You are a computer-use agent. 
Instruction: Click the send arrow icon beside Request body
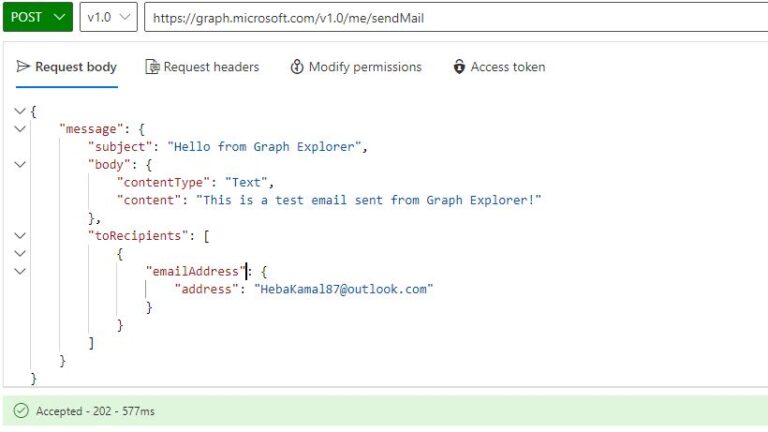coord(23,67)
